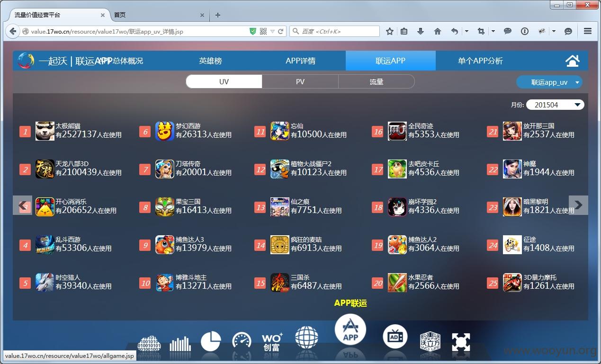Viewport: 601px width, 364px height.
Task: Open the pie chart icon in dock
Action: [x=211, y=341]
